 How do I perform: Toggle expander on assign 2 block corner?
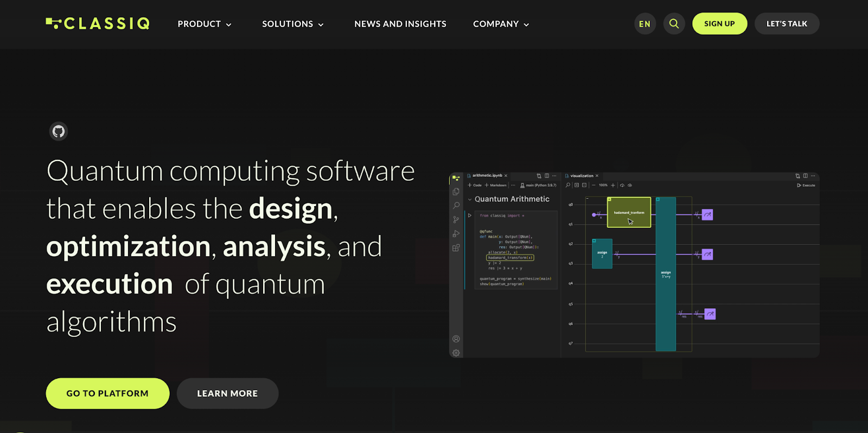[x=594, y=241]
